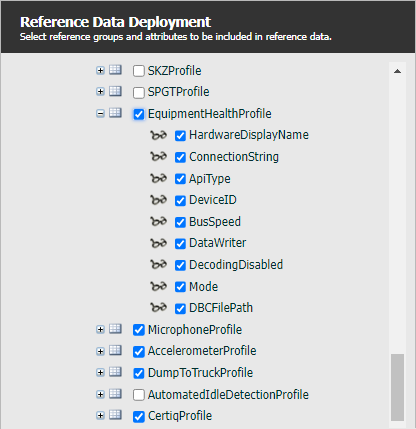This screenshot has width=416, height=429.
Task: Click the table icon beside MicrophoneProfile
Action: (x=115, y=329)
